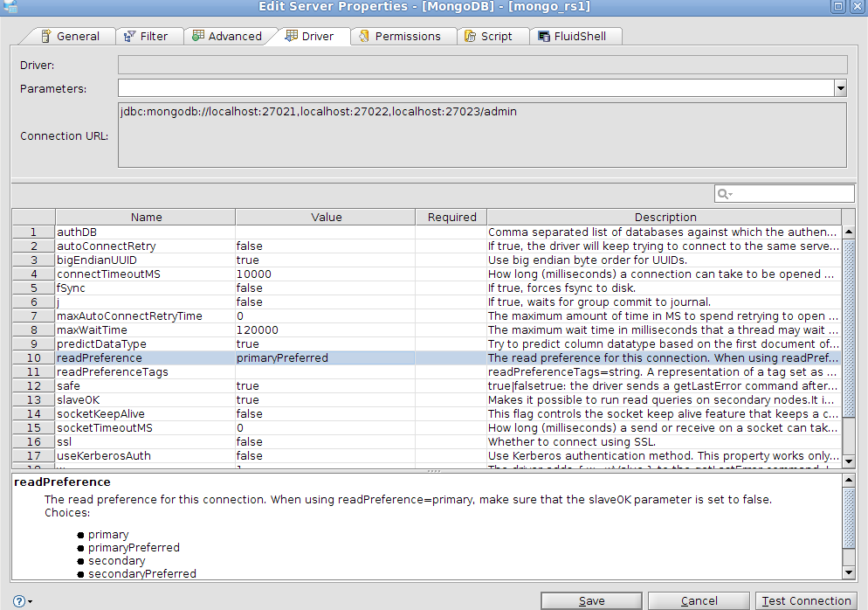The height and width of the screenshot is (610, 868).
Task: Sort by the Description column header
Action: tap(665, 218)
